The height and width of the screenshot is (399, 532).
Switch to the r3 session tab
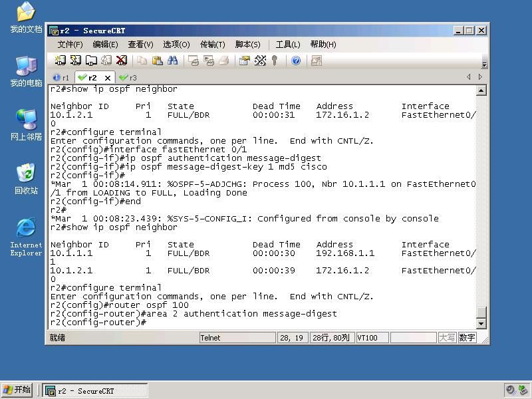point(128,78)
